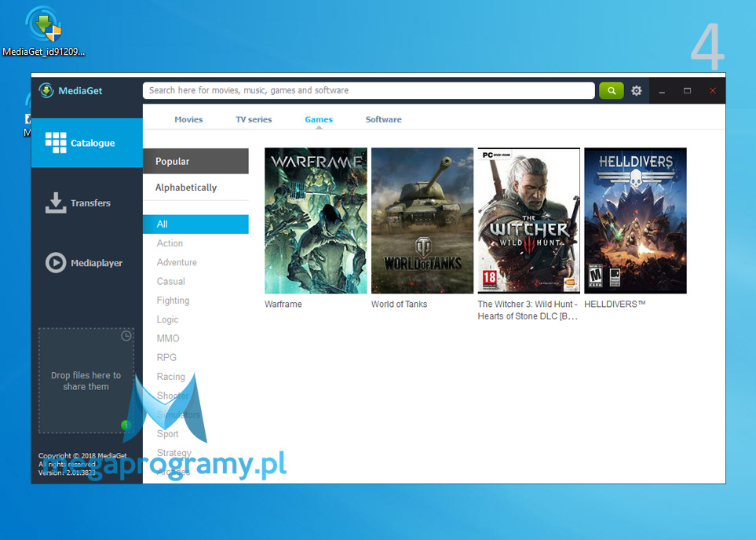Switch to the Software tab
The image size is (756, 540).
tap(383, 119)
